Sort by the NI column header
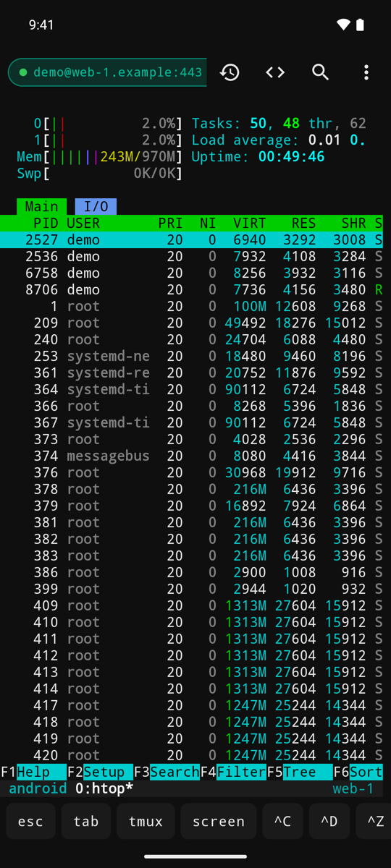The image size is (391, 868). point(208,224)
